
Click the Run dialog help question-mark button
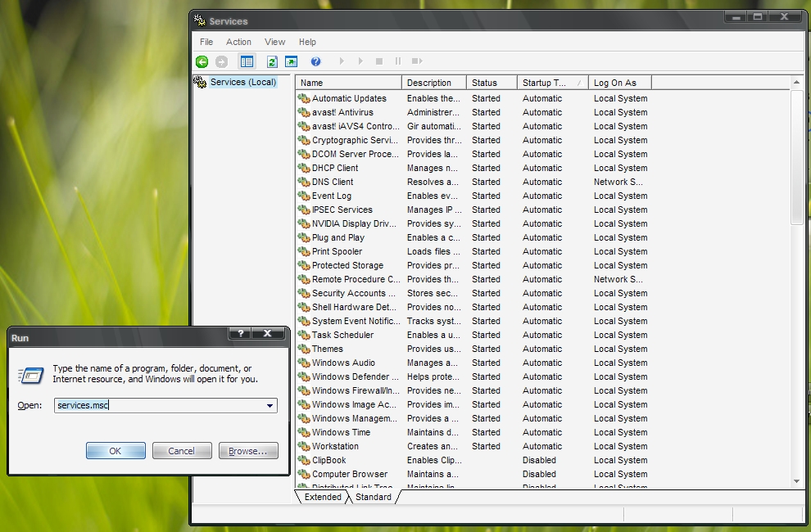(240, 333)
